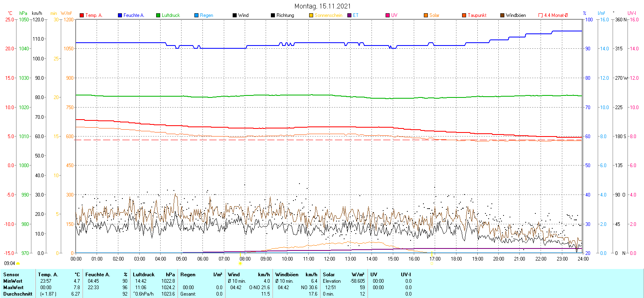Click the wind direction 'O-NO 21.6'

pos(260,288)
